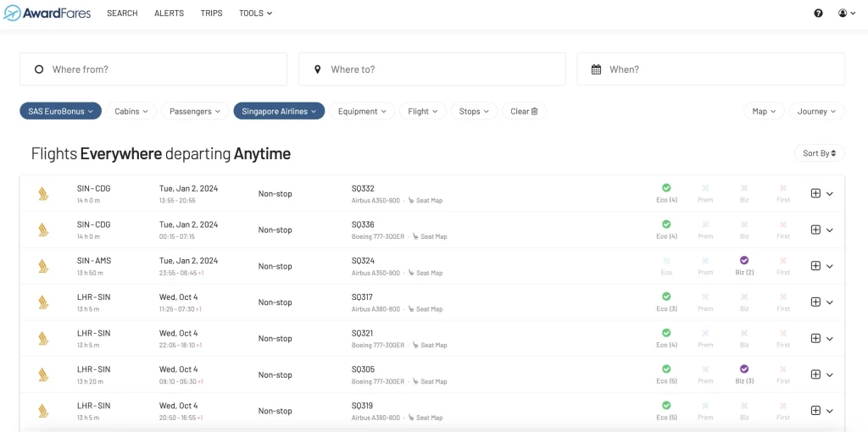Click the Eco (5) availability icon for SQ319

click(666, 405)
